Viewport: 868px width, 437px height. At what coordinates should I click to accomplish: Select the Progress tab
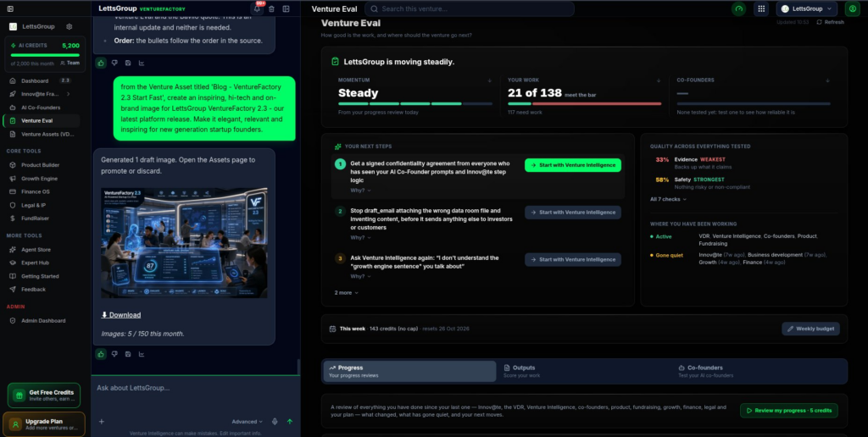point(409,371)
